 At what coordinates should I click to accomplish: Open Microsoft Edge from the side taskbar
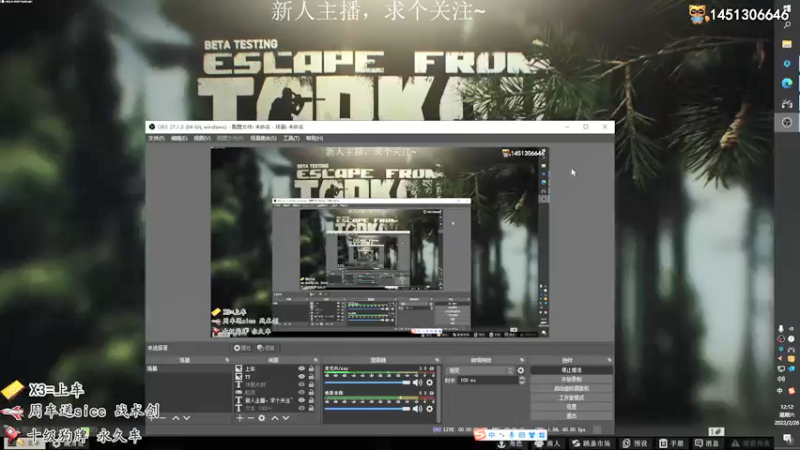tap(787, 83)
